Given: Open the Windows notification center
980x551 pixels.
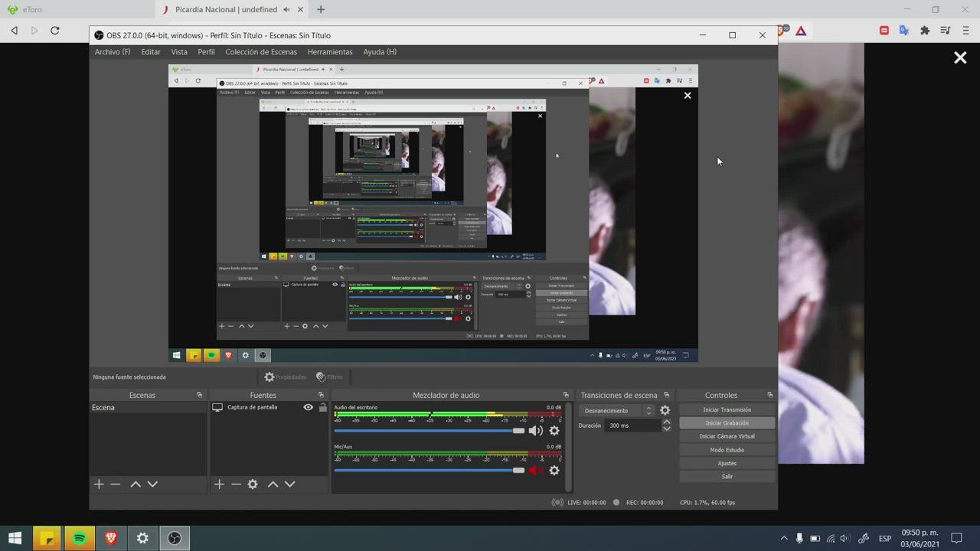Looking at the screenshot, I should coord(956,538).
